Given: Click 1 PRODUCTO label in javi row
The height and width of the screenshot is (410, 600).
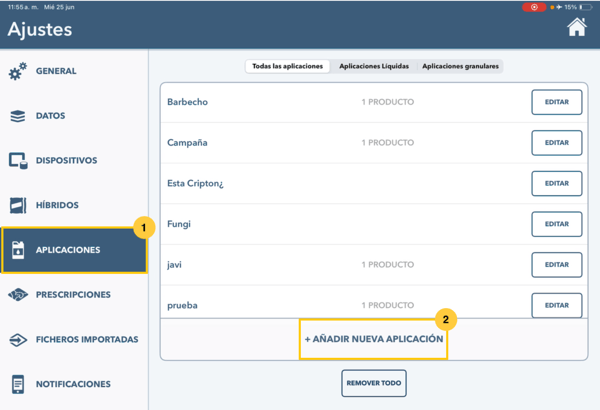Looking at the screenshot, I should click(388, 265).
